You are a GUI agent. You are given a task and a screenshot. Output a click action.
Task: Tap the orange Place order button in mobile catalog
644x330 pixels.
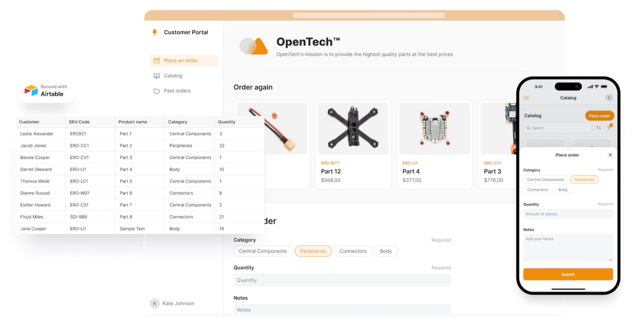tap(599, 116)
